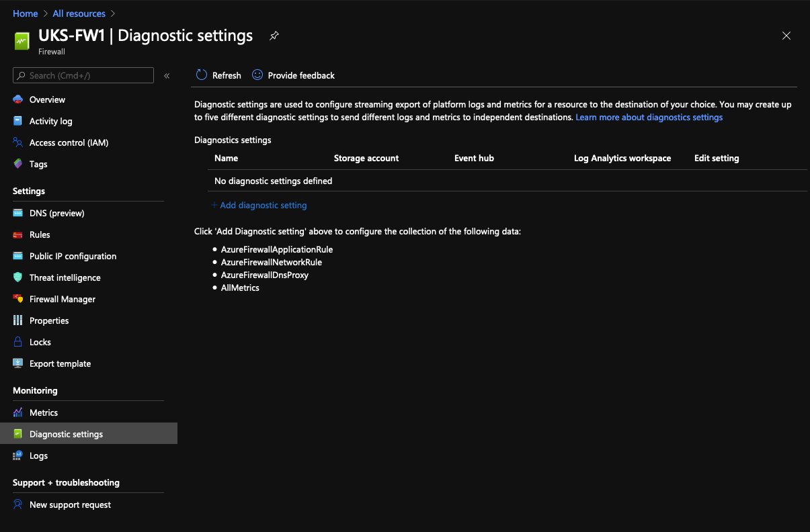Image resolution: width=810 pixels, height=532 pixels.
Task: Click AzureFirewallDnsProxy in the list
Action: [265, 275]
